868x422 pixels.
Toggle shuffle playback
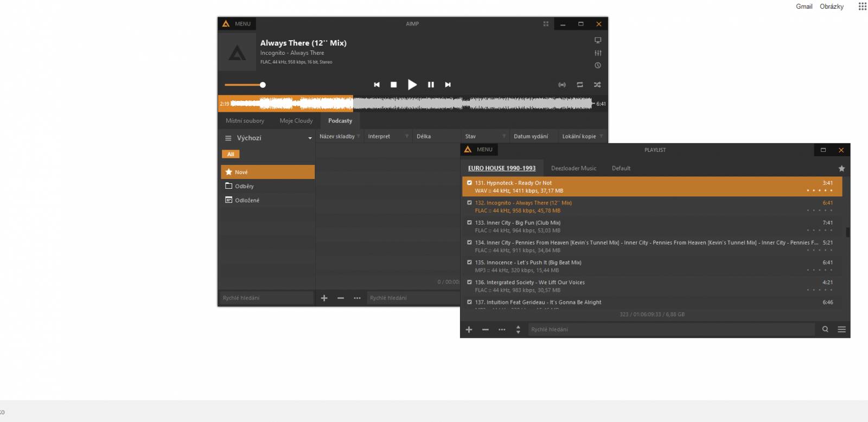[597, 85]
